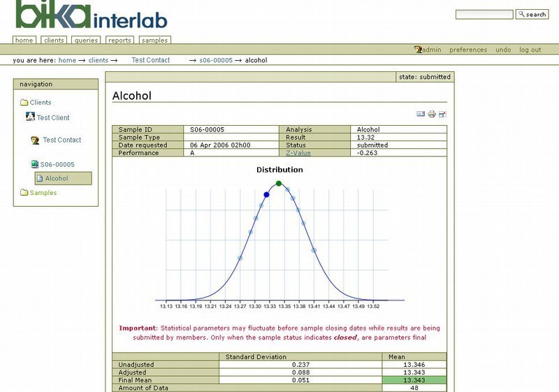Open the Z-Value link
559x392 pixels.
(298, 153)
